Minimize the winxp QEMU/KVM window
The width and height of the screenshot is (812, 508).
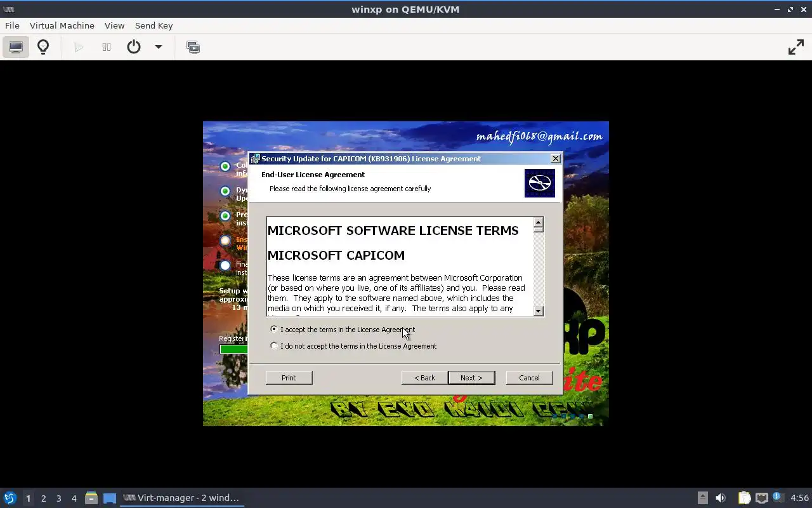(777, 10)
